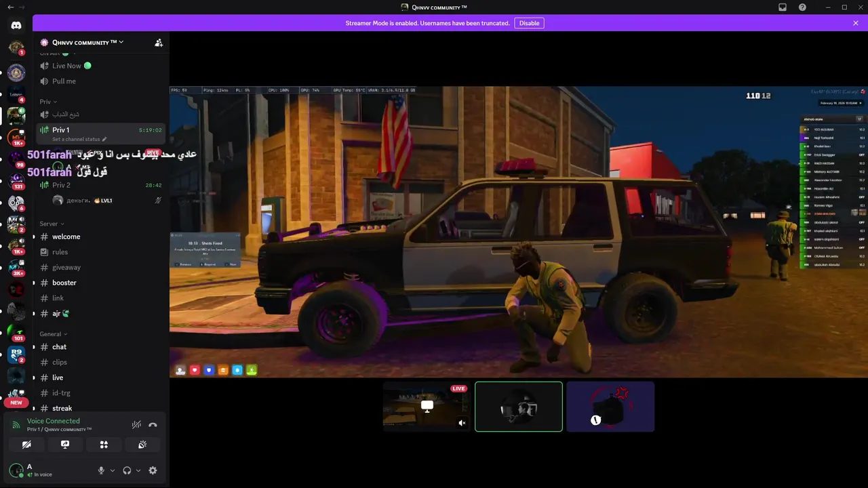Screen dimensions: 868x488
Task: Open user panel avatar 'A In voice'
Action: pyautogui.click(x=16, y=470)
